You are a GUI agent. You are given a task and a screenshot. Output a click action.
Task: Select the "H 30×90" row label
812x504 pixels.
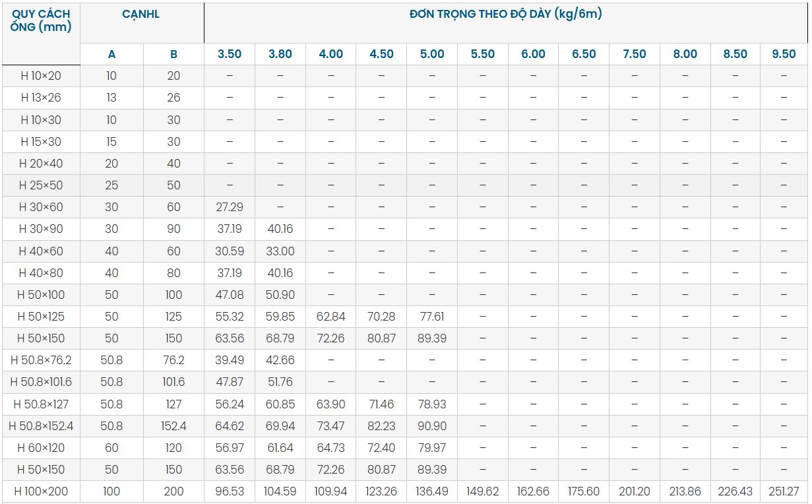[x=41, y=229]
